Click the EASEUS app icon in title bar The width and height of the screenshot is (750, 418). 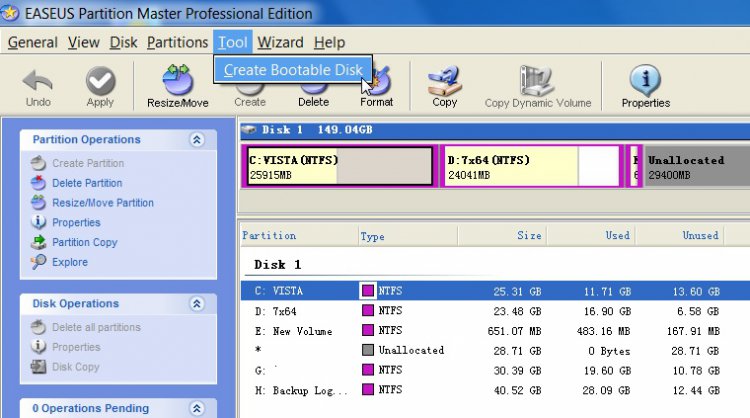pyautogui.click(x=10, y=13)
